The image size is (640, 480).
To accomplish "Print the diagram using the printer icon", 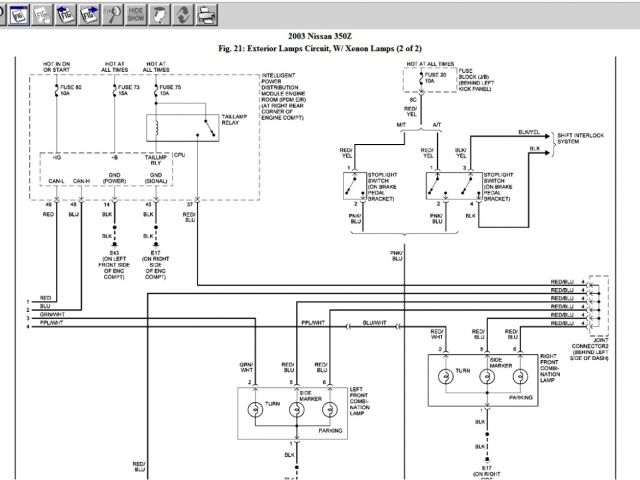I will point(206,15).
